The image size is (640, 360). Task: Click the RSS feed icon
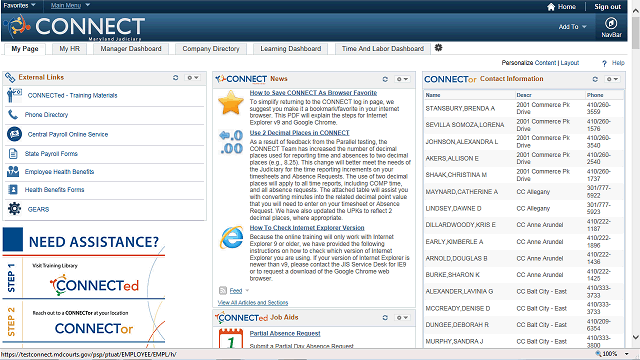coord(223,291)
